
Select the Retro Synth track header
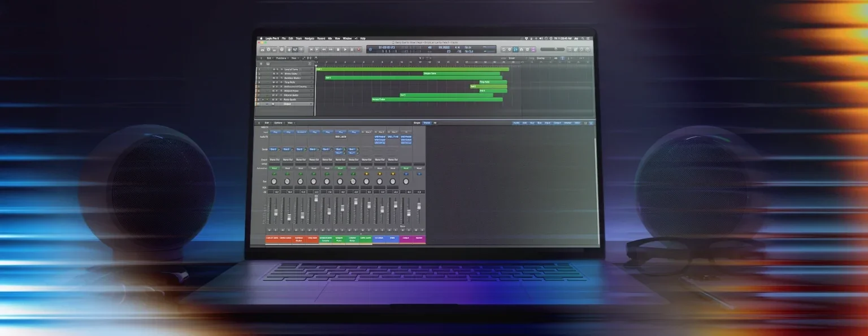point(285,99)
